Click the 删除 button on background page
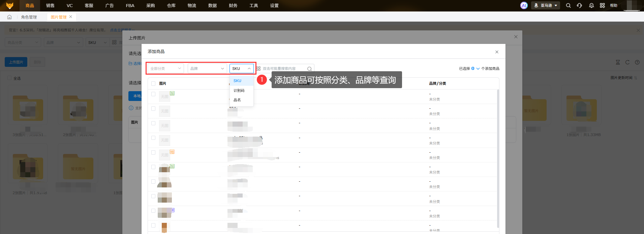The image size is (644, 234). (37, 62)
